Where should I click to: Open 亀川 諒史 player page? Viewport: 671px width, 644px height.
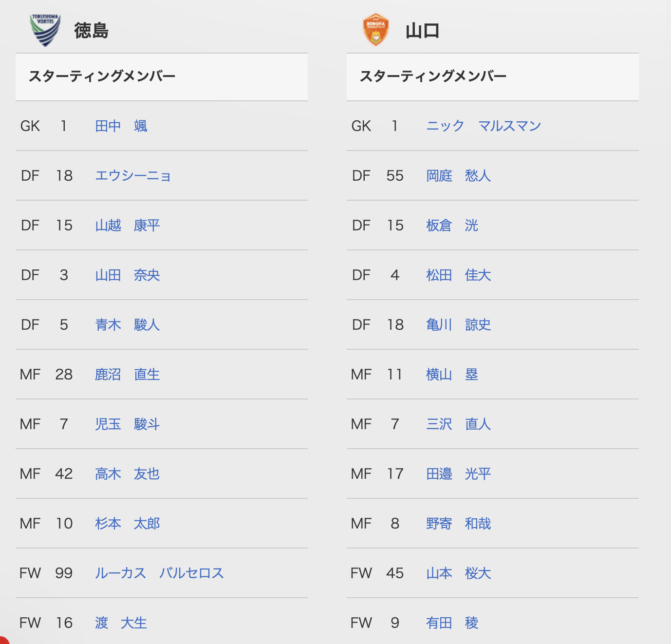[x=459, y=325]
